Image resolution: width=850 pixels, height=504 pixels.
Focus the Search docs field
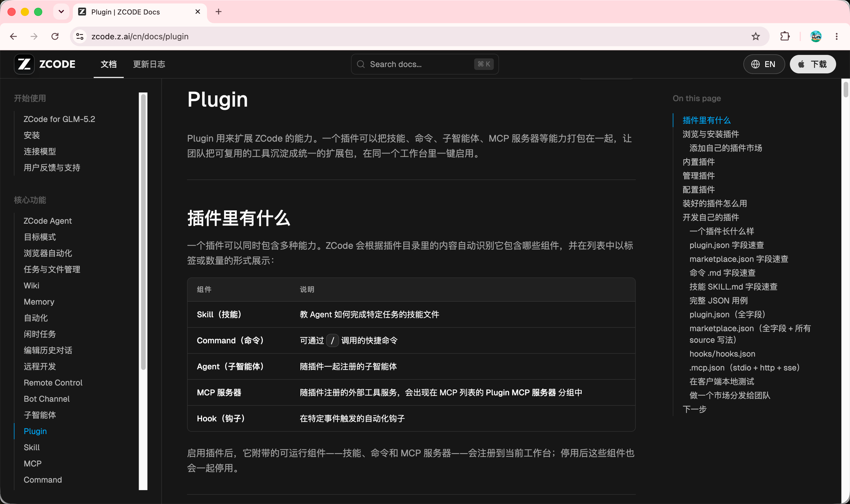(425, 64)
